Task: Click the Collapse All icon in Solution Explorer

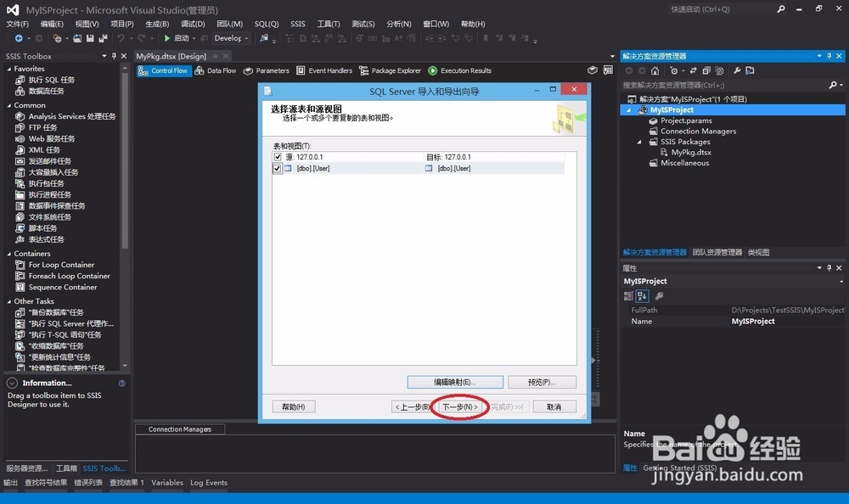Action: click(x=706, y=71)
